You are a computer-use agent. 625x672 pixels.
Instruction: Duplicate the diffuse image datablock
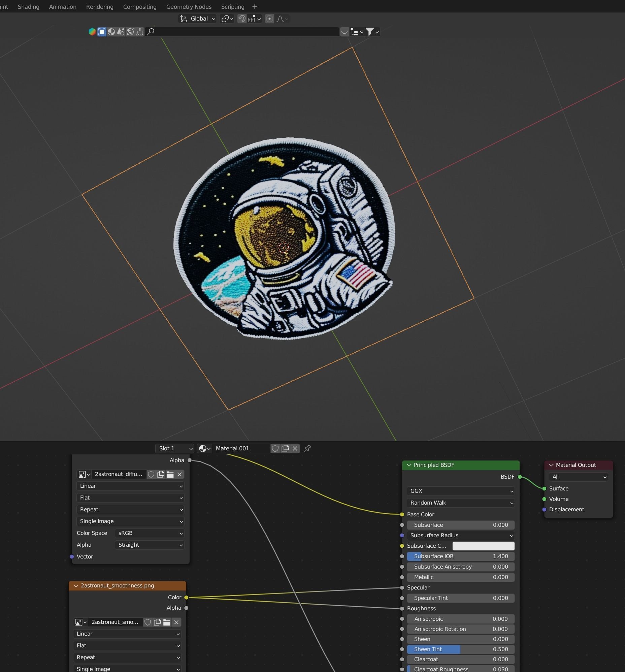point(161,474)
